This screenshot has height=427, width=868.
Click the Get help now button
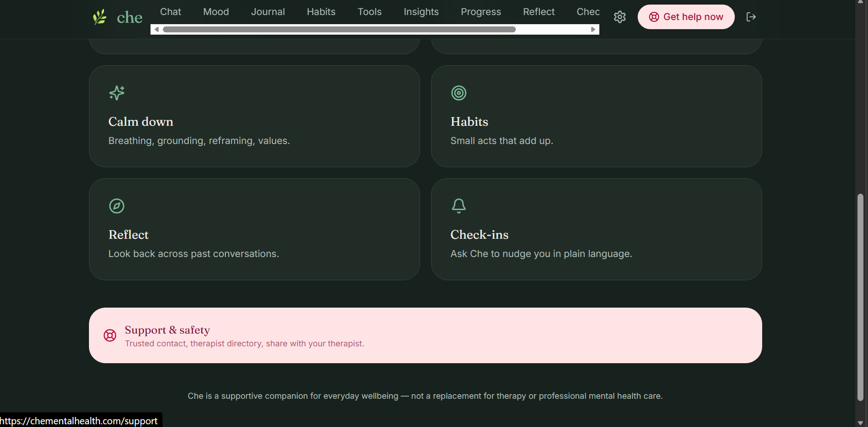[686, 17]
